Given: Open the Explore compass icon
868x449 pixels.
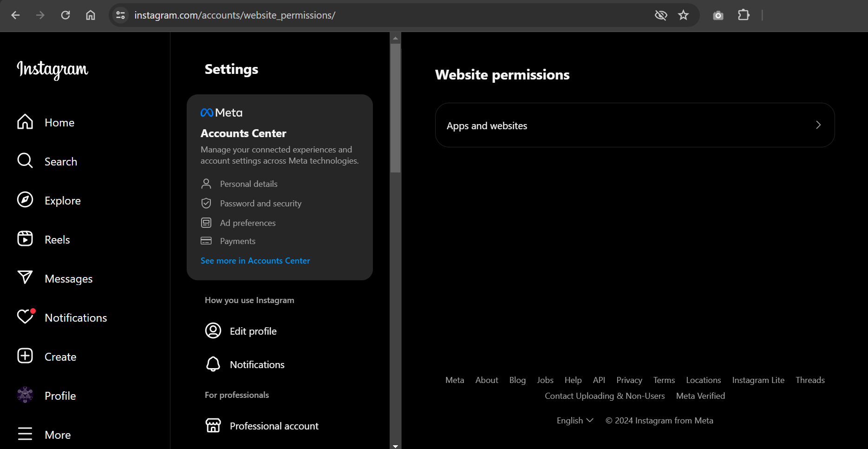Looking at the screenshot, I should [x=25, y=200].
